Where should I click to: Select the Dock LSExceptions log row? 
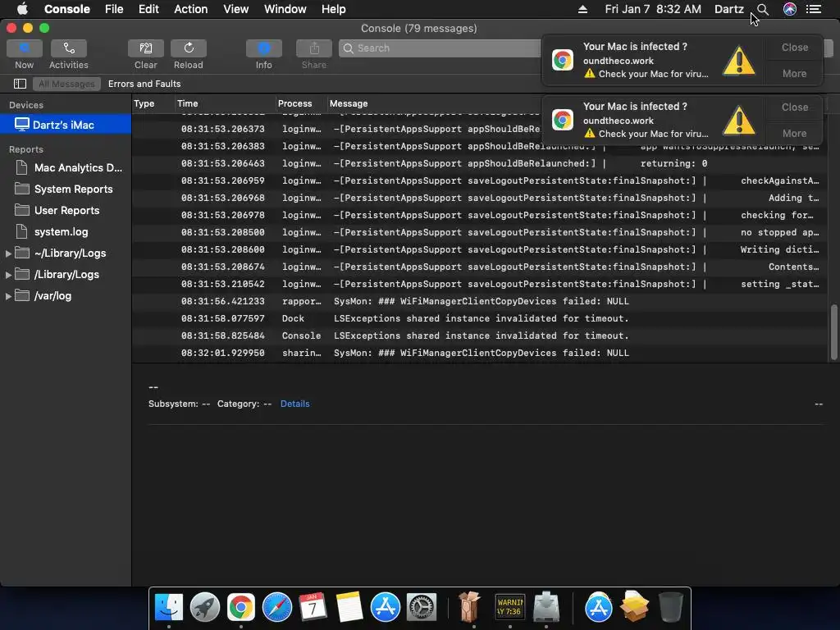(x=480, y=319)
